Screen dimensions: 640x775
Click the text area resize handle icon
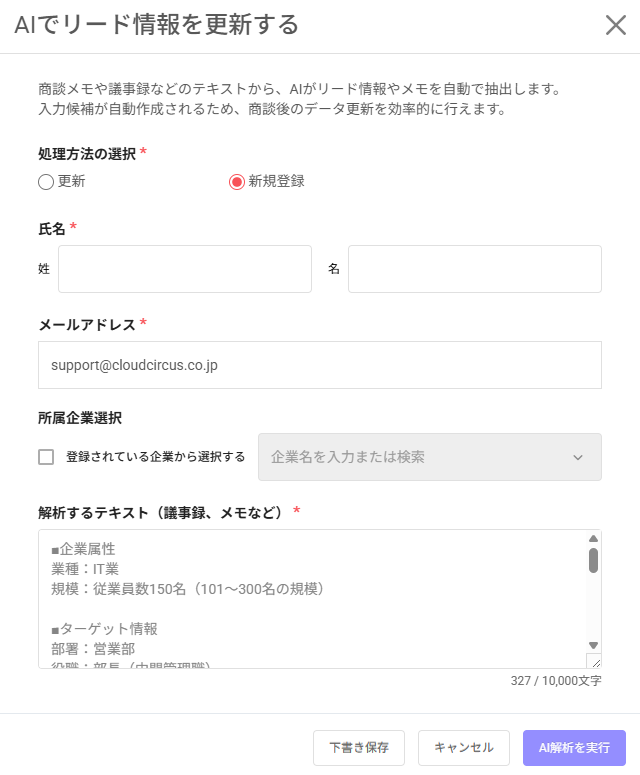[x=594, y=661]
